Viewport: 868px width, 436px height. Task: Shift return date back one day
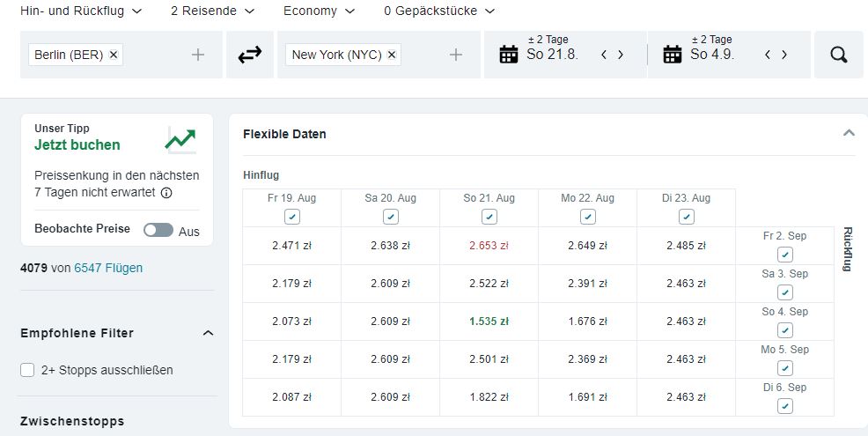click(768, 55)
